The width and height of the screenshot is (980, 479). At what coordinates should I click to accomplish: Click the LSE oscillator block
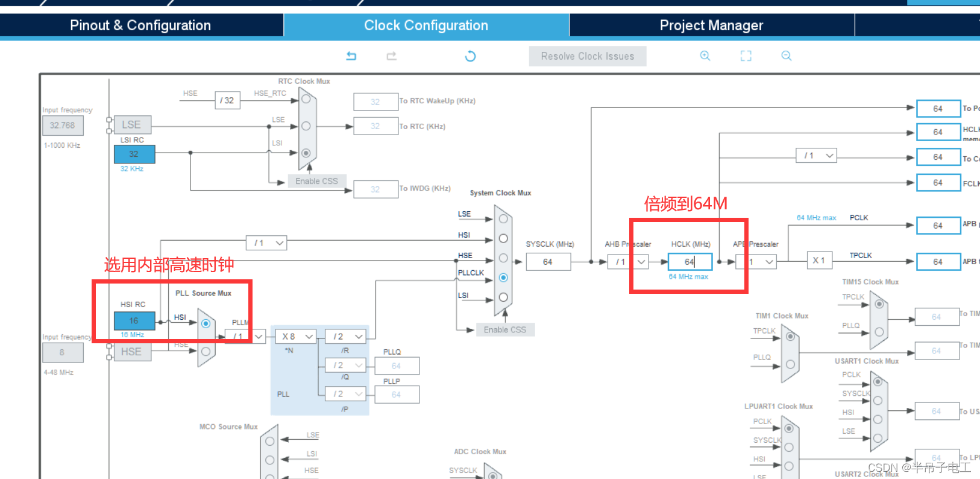pos(133,125)
